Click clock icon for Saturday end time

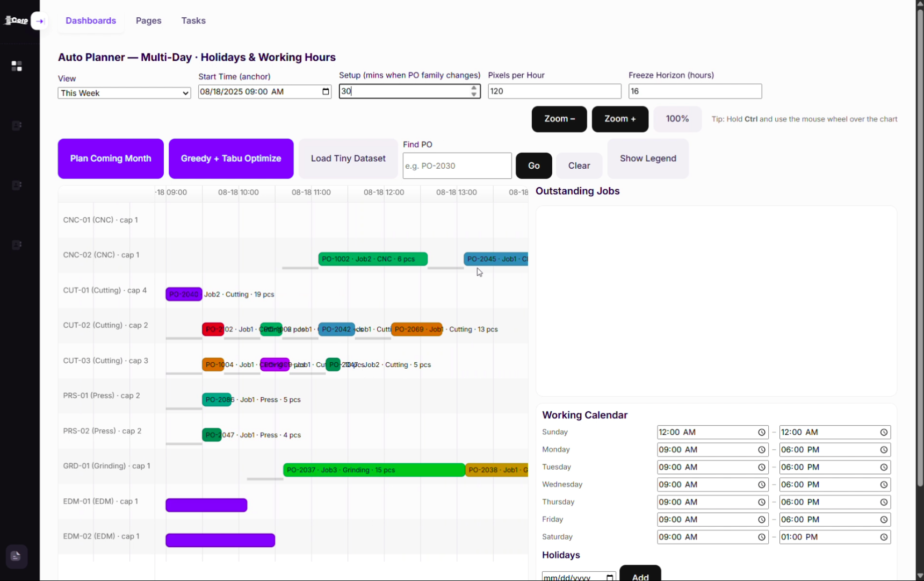pos(883,537)
